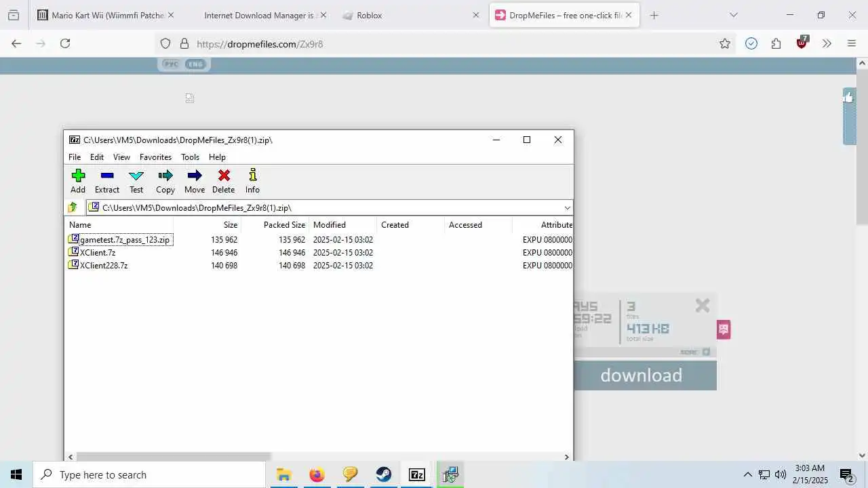Click the pink chat icon beside file panel
The width and height of the screenshot is (868, 488).
coord(724,329)
